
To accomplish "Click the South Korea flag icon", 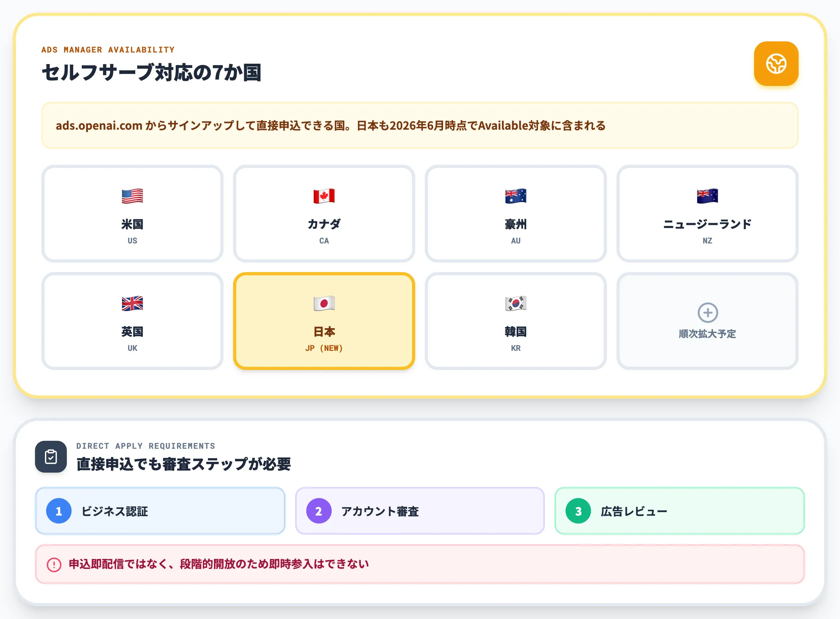I will click(516, 304).
